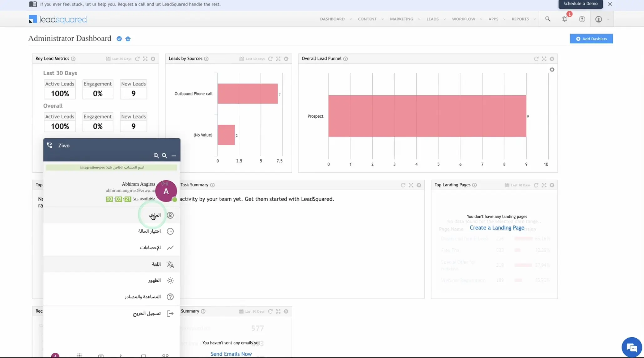Click the help question mark in the navbar
Image resolution: width=644 pixels, height=358 pixels.
pos(582,19)
